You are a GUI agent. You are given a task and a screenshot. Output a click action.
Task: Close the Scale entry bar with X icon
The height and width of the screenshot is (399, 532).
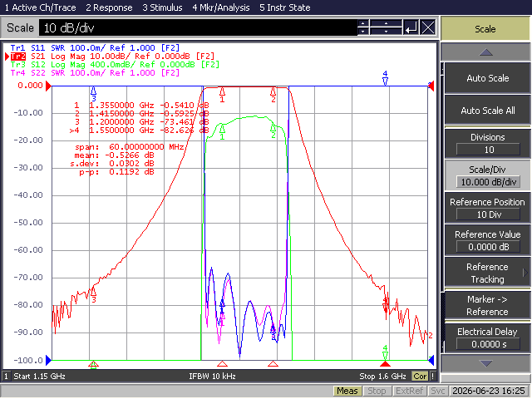(x=428, y=27)
